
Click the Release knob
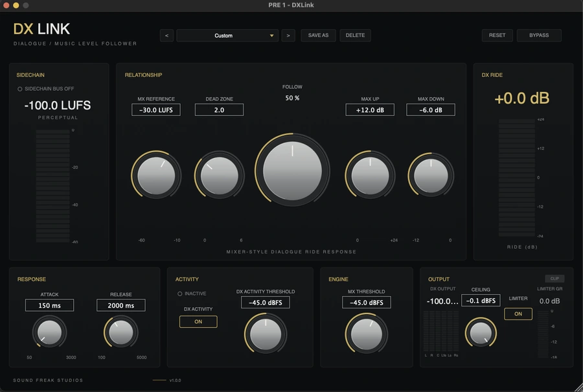[121, 332]
